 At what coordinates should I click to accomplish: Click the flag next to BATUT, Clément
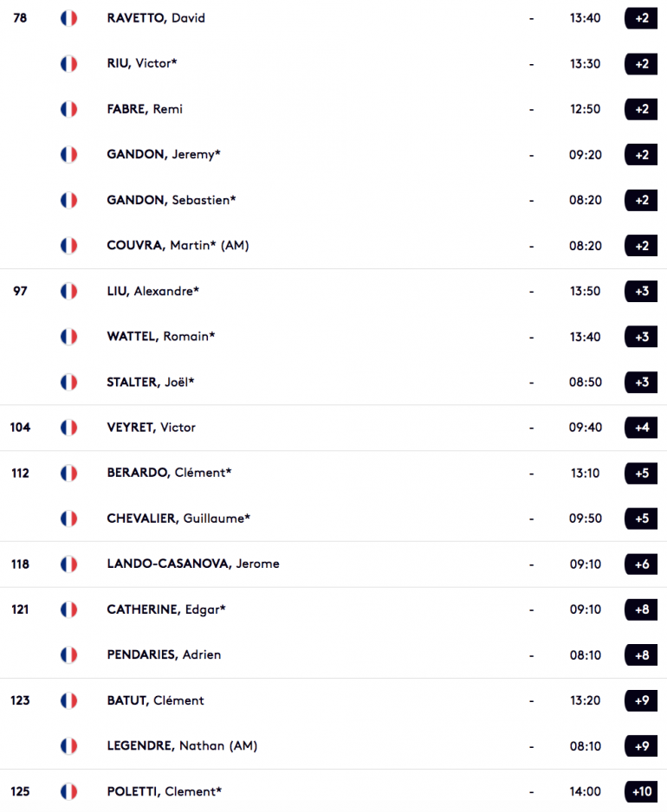click(x=69, y=700)
